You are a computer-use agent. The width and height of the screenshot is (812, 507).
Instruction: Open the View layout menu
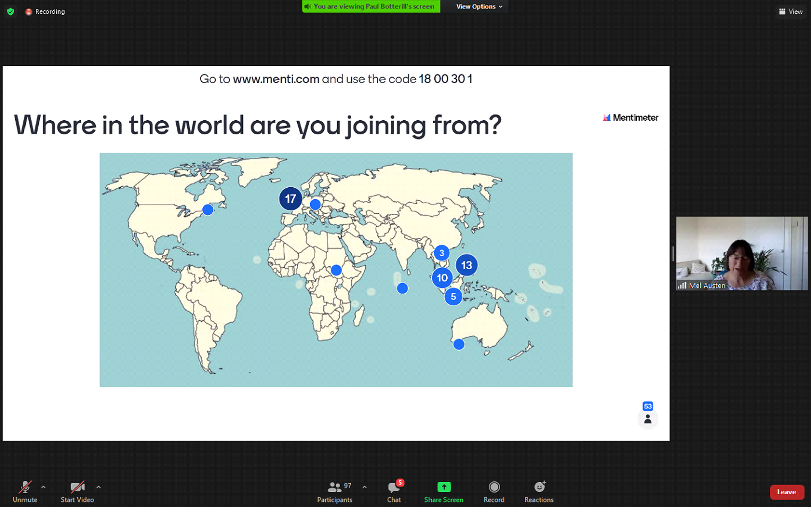click(791, 12)
